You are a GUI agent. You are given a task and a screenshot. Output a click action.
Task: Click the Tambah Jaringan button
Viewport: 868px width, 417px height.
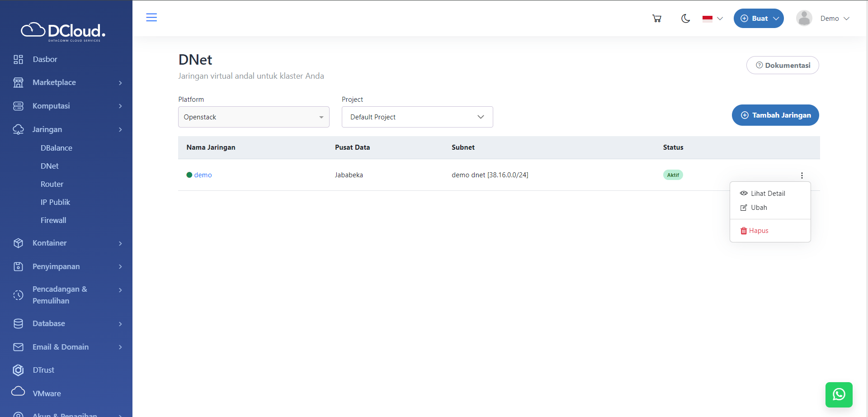click(775, 115)
